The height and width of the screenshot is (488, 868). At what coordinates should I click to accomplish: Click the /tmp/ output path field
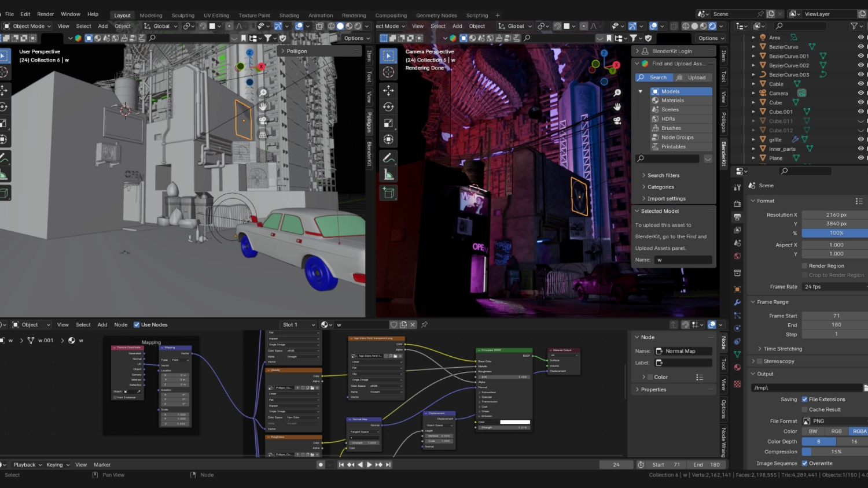[x=804, y=387]
